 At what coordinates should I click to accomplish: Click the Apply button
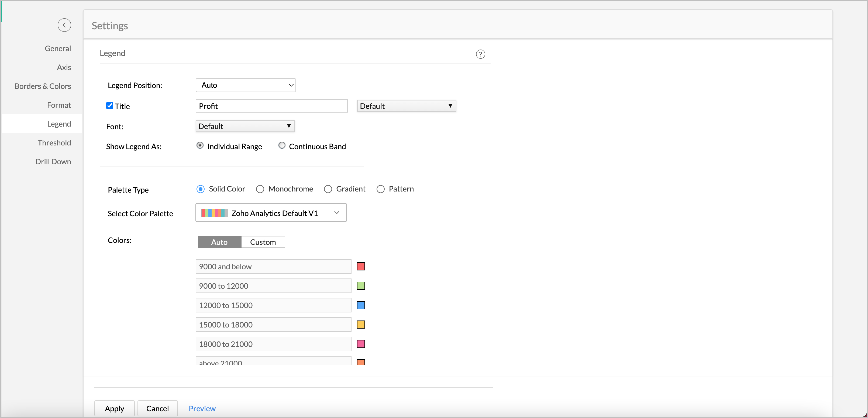pyautogui.click(x=114, y=408)
